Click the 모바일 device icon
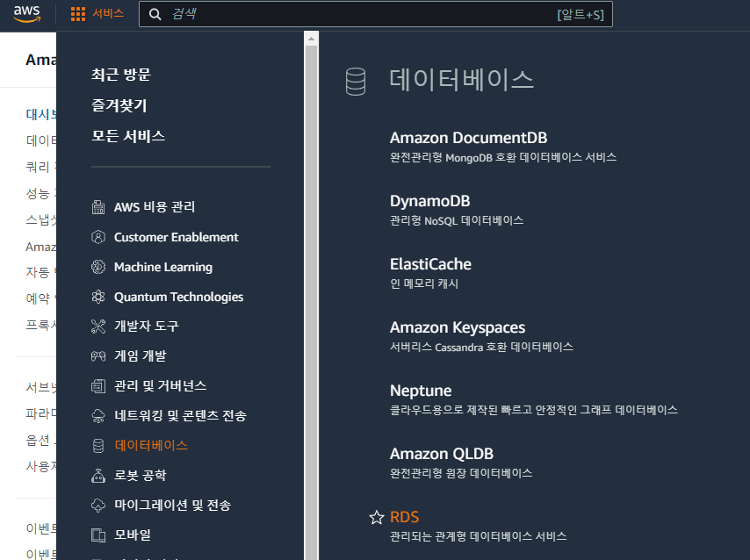 [x=98, y=535]
